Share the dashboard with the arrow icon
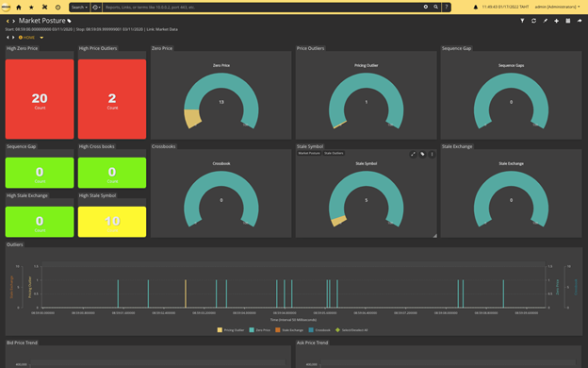Viewport: 588px width, 368px height. coord(580,21)
